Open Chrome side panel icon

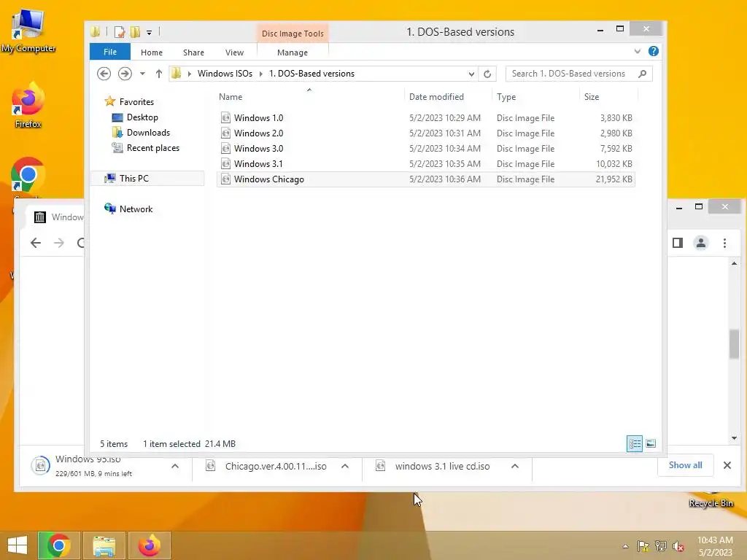click(678, 243)
